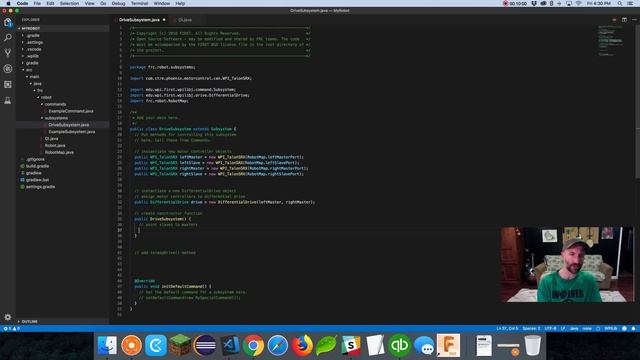Open Visual Studio Code in the Dock
The width and height of the screenshot is (640, 360).
(x=229, y=345)
